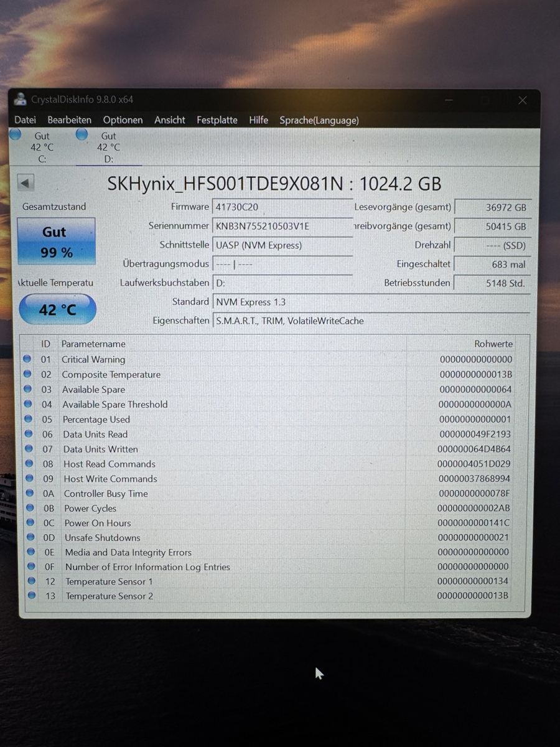Select the Composite Temperature parameter name
560x747 pixels.
(x=111, y=374)
